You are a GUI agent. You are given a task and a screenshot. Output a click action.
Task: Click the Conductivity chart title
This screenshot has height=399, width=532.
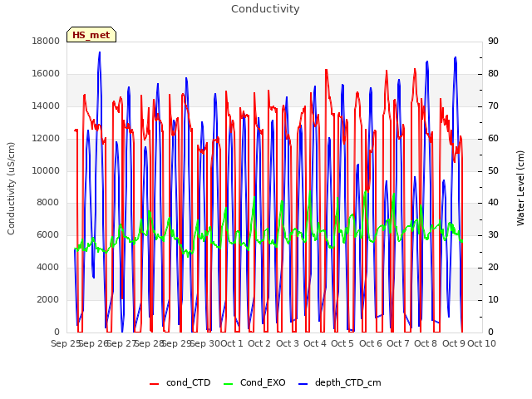265,9
